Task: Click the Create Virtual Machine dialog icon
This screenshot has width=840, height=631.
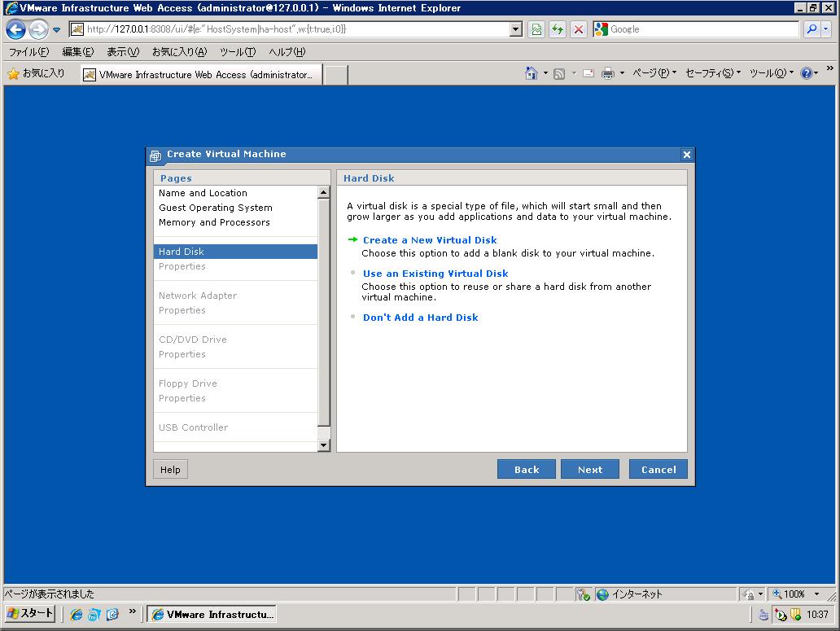Action: [155, 156]
